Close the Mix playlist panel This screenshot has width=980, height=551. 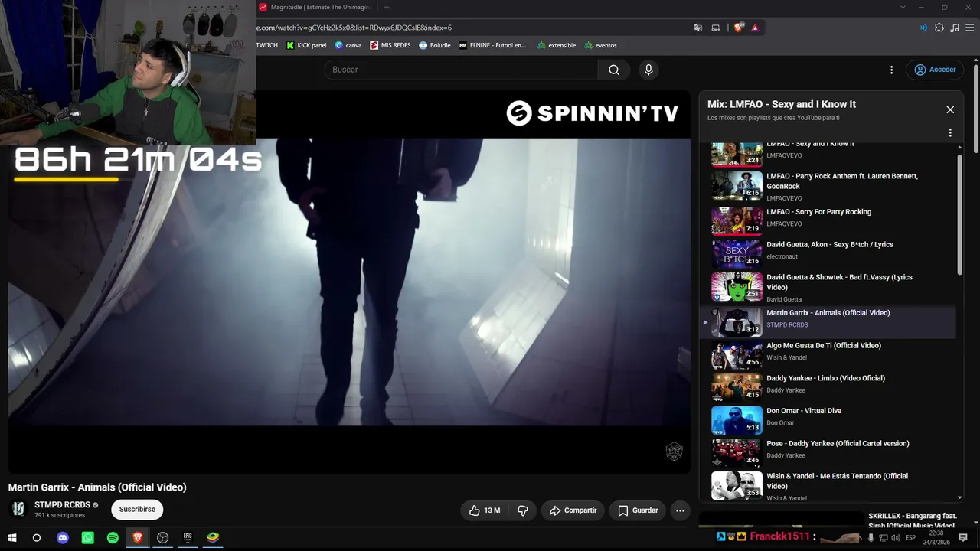(950, 109)
